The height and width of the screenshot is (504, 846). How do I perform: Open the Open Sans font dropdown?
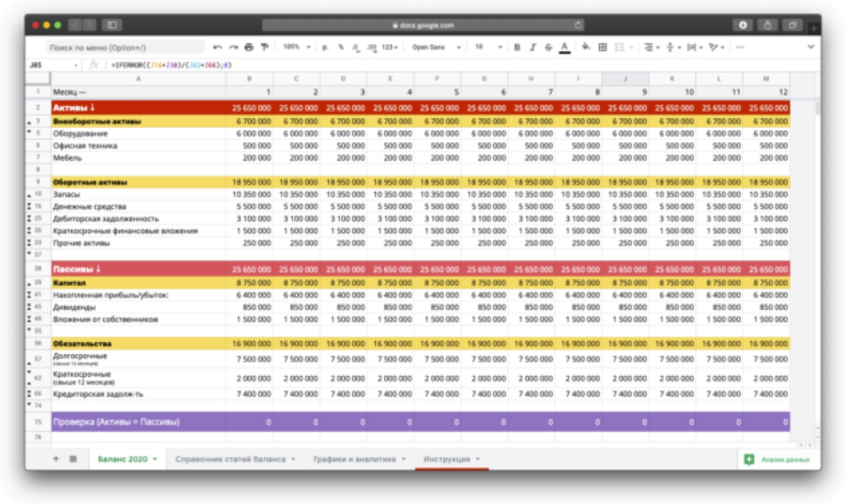coord(436,47)
